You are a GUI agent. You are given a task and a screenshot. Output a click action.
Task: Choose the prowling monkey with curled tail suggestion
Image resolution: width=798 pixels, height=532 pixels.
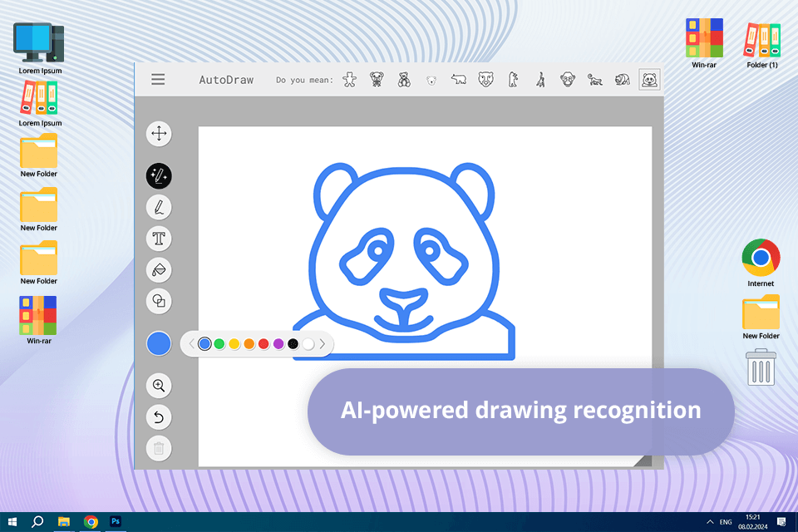click(x=595, y=80)
